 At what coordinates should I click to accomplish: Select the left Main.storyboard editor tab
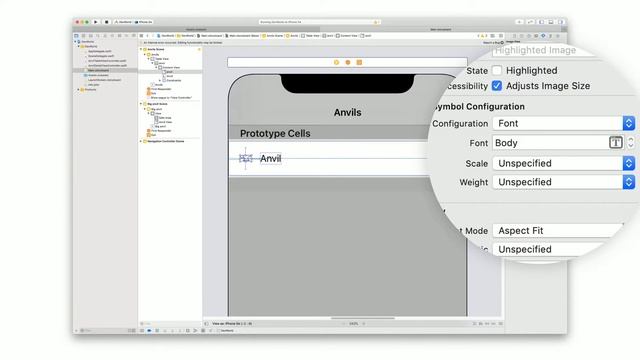(x=196, y=29)
